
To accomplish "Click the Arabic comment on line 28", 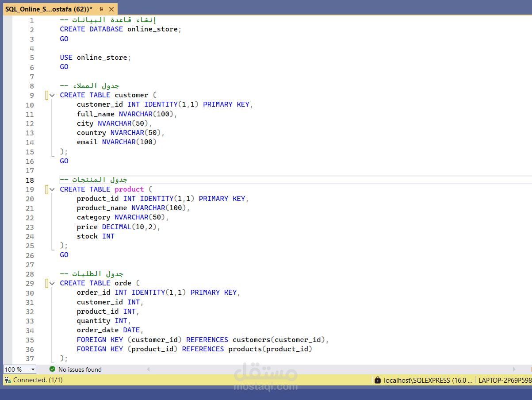I will pos(92,274).
